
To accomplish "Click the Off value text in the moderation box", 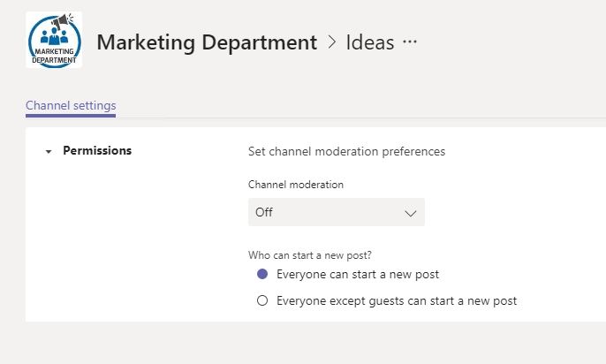I will pos(264,213).
